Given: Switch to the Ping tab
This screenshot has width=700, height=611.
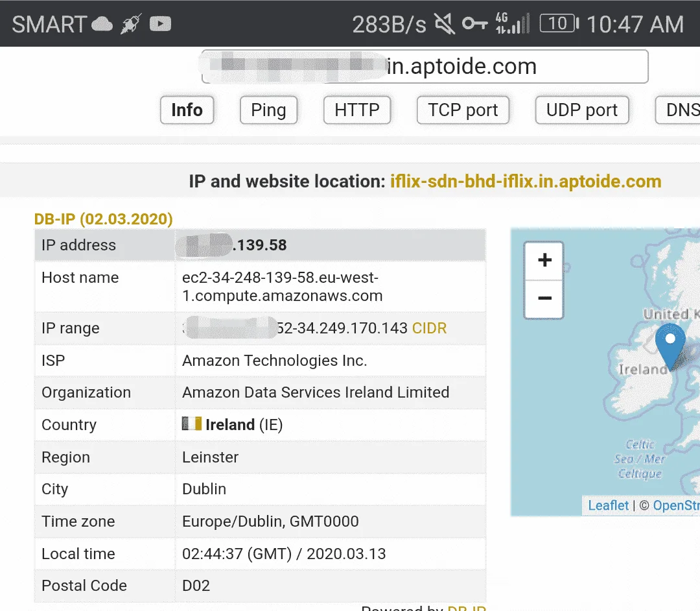Looking at the screenshot, I should click(x=268, y=110).
